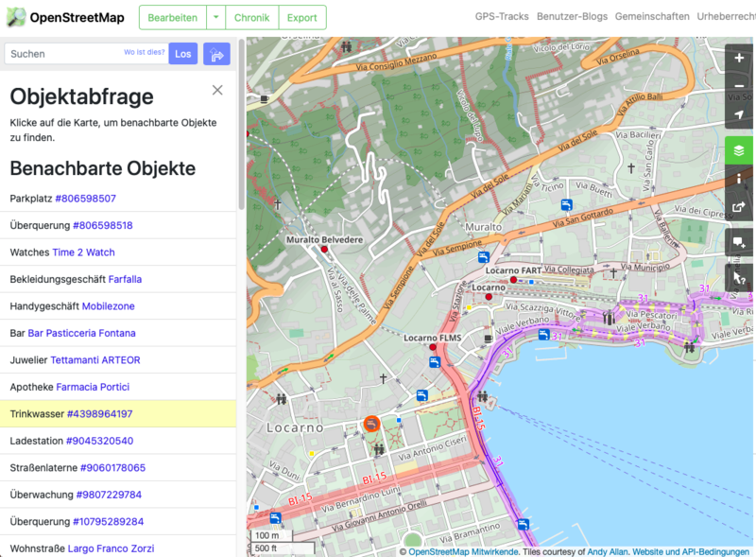Open directions with the blue routing arrow icon

216,54
